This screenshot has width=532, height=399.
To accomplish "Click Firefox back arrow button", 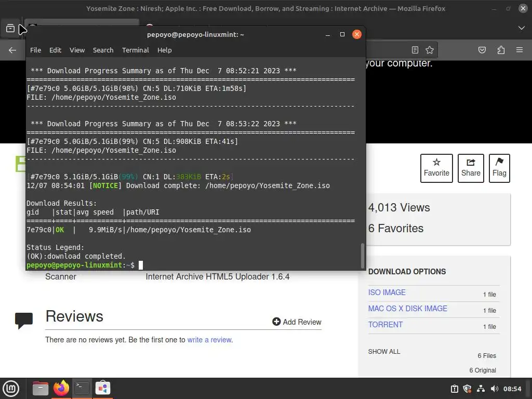I will click(x=12, y=50).
